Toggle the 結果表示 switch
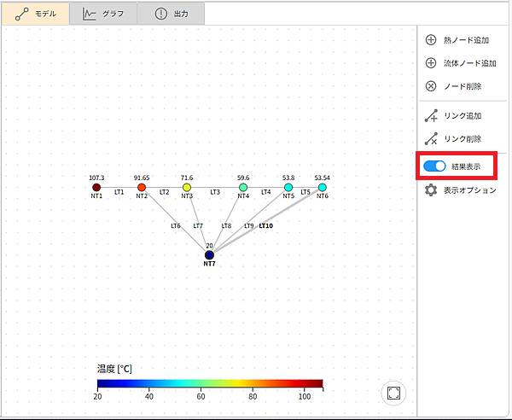The height and width of the screenshot is (420, 512). pyautogui.click(x=434, y=166)
